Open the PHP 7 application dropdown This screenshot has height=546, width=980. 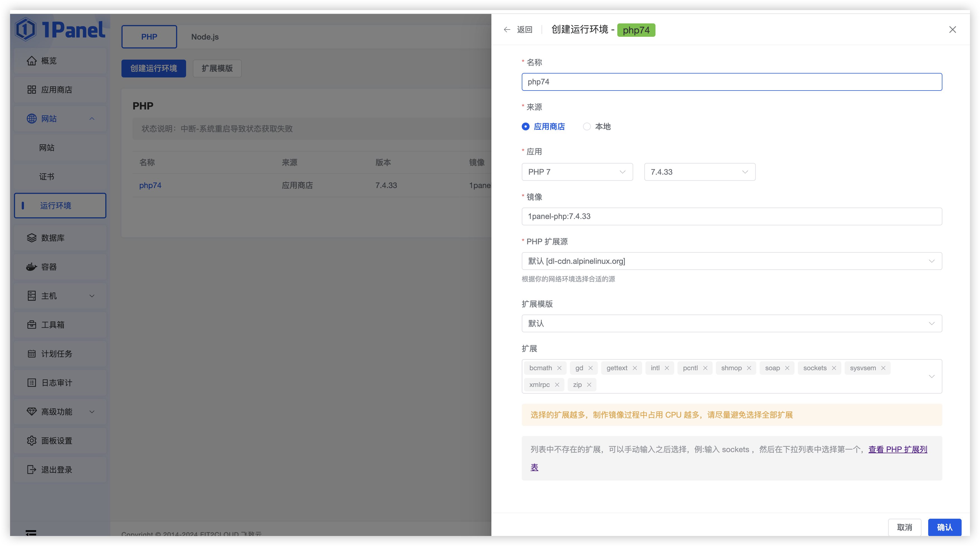577,172
